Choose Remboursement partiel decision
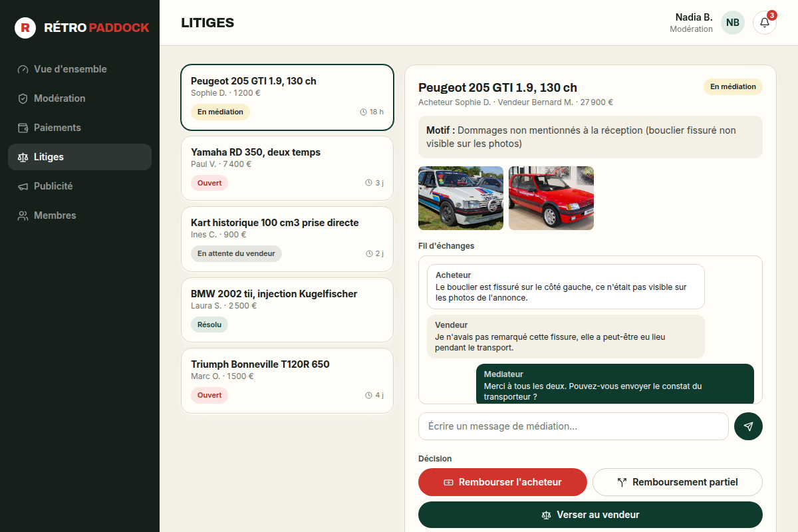798x532 pixels. pos(678,482)
